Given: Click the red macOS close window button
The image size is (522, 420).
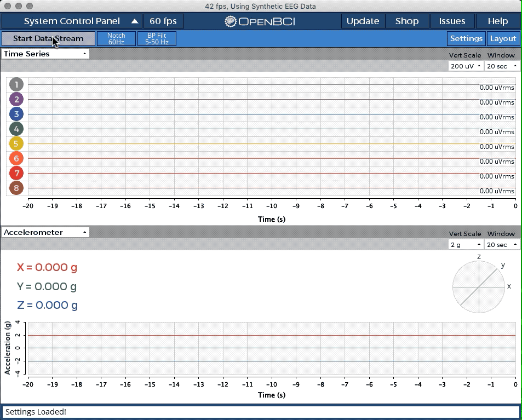Looking at the screenshot, I should 8,6.
